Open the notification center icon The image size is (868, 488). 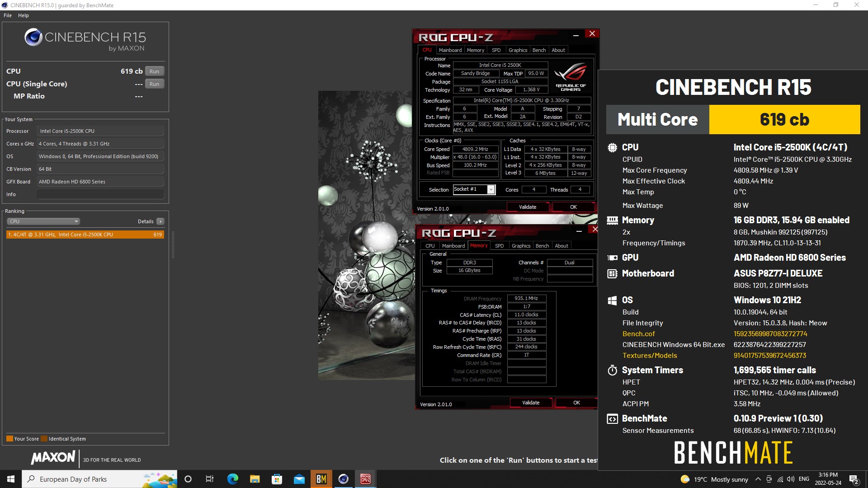pos(854,479)
